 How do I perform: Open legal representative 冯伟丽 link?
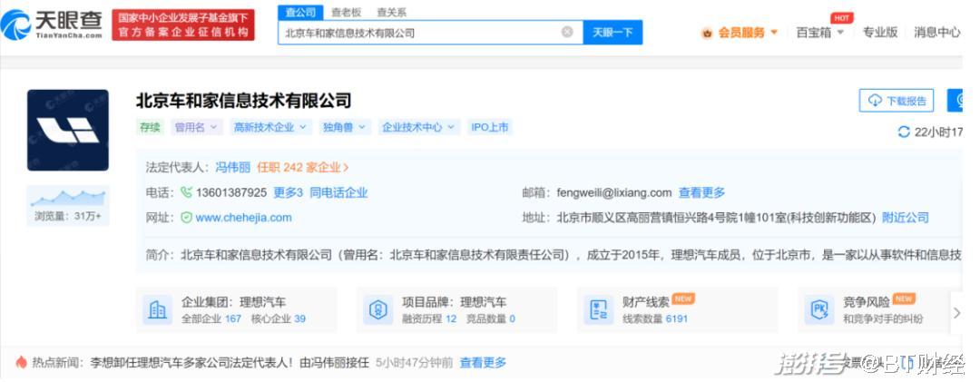click(232, 167)
